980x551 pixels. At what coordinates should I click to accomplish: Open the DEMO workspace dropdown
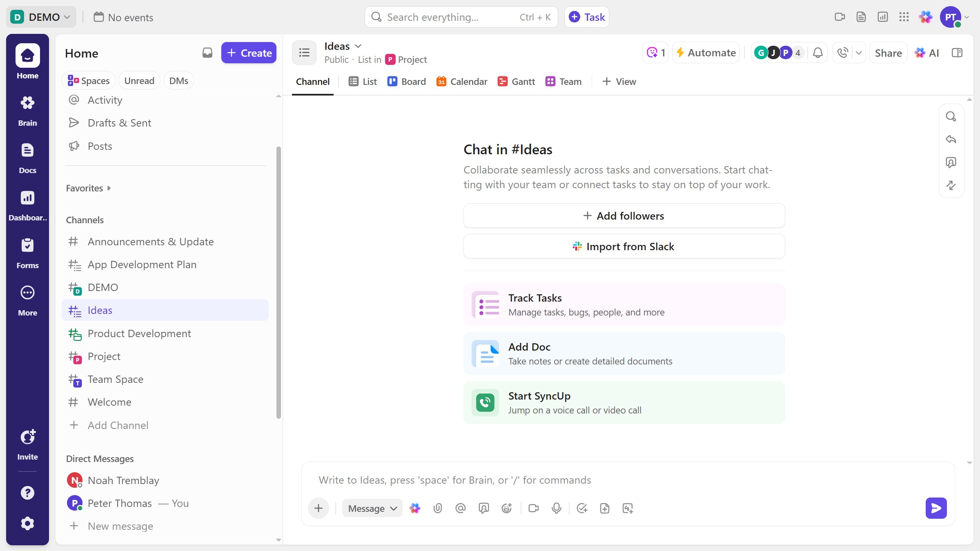pyautogui.click(x=41, y=17)
